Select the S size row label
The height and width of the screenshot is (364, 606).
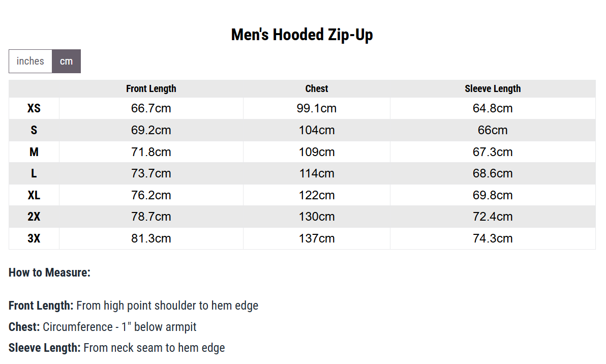coord(34,130)
